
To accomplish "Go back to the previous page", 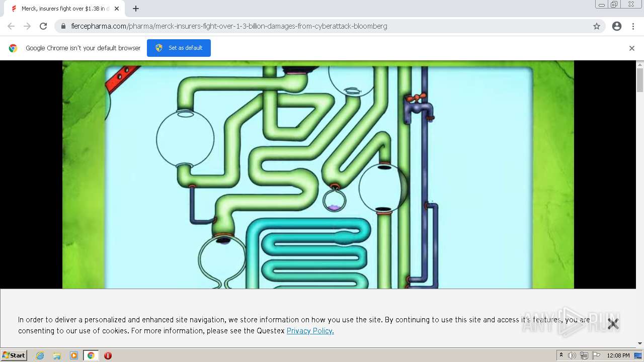I will [11, 26].
